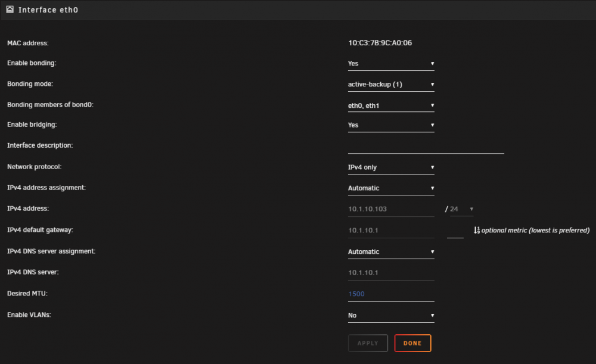596x364 pixels.
Task: Open IPv4 address assignment dropdown
Action: coord(391,188)
